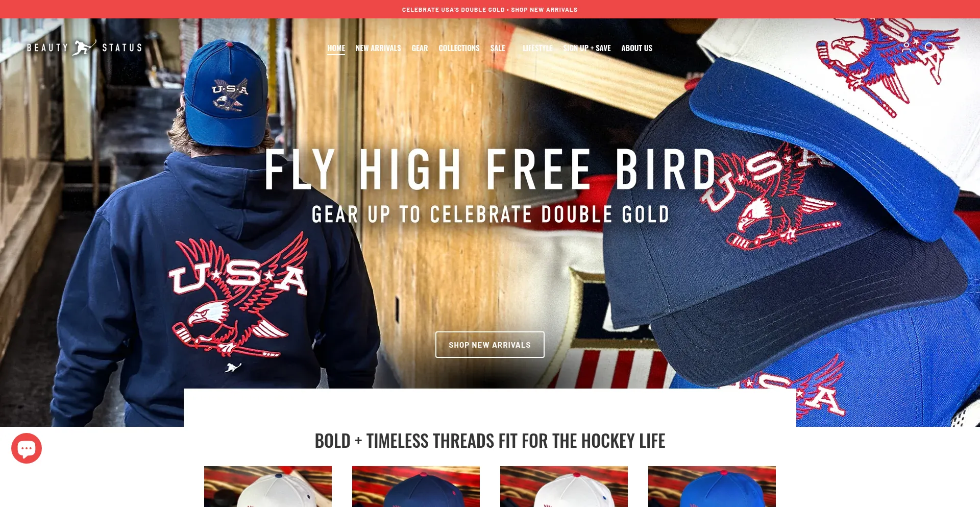This screenshot has height=507, width=980.
Task: Expand the Collections menu
Action: coord(459,48)
